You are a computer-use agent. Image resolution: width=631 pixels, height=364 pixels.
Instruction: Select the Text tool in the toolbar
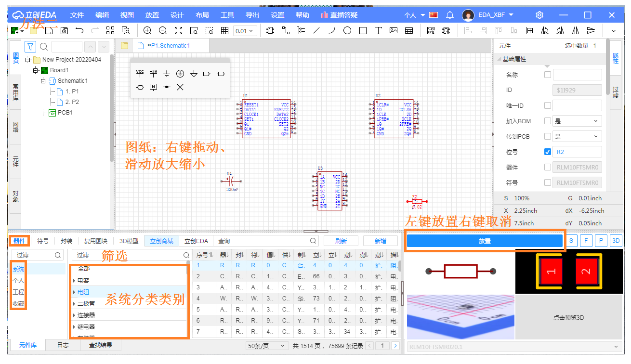[378, 30]
